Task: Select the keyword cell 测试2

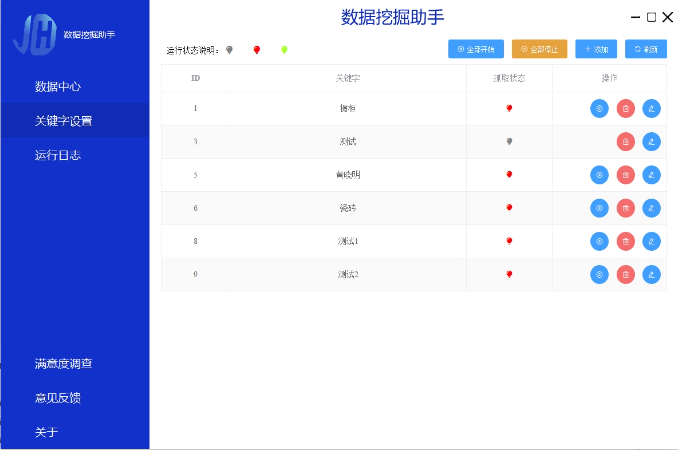Action: [348, 274]
